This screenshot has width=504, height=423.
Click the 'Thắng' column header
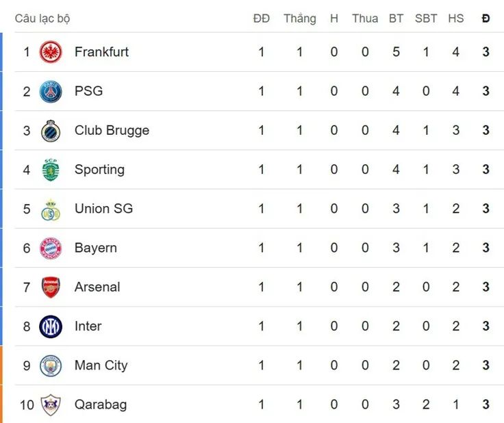click(300, 18)
